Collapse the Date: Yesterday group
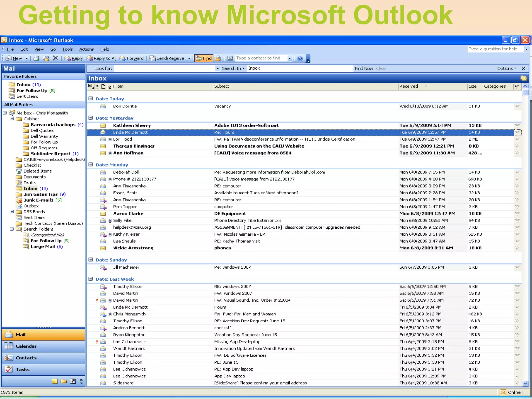Image resolution: width=532 pixels, height=399 pixels. pos(91,118)
